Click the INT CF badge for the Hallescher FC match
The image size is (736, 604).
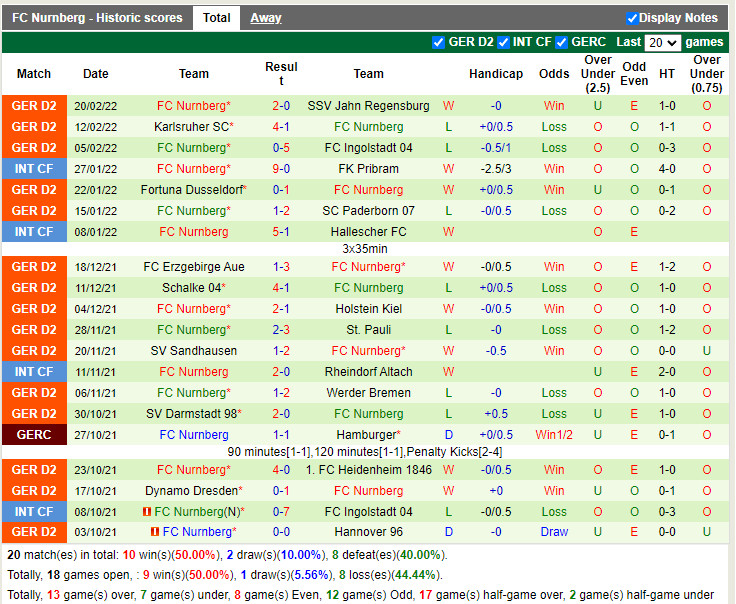pos(34,232)
